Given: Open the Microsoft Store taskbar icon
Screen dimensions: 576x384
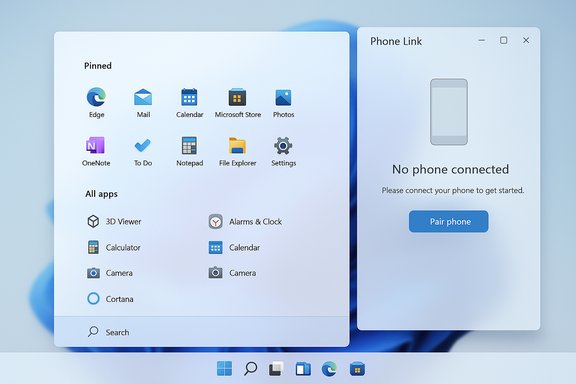Looking at the screenshot, I should (x=357, y=369).
